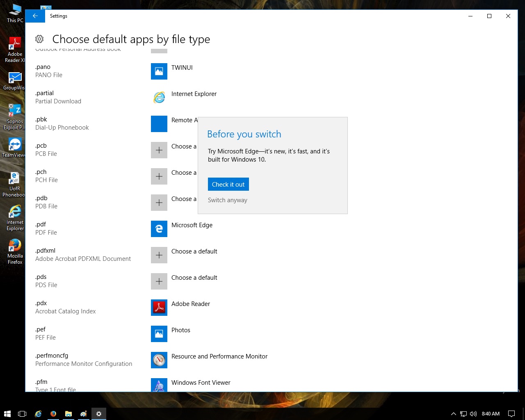Click the Before you switch heading
This screenshot has width=525, height=420.
coord(244,134)
